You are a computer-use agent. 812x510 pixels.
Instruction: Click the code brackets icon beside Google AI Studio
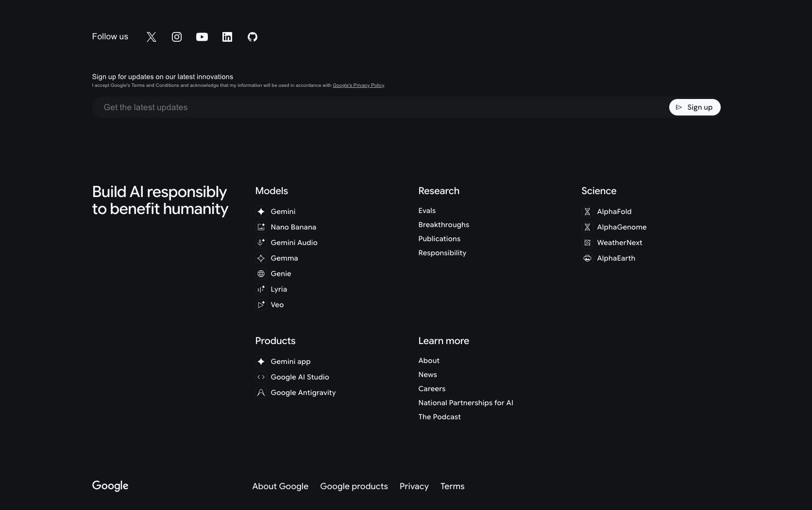261,377
